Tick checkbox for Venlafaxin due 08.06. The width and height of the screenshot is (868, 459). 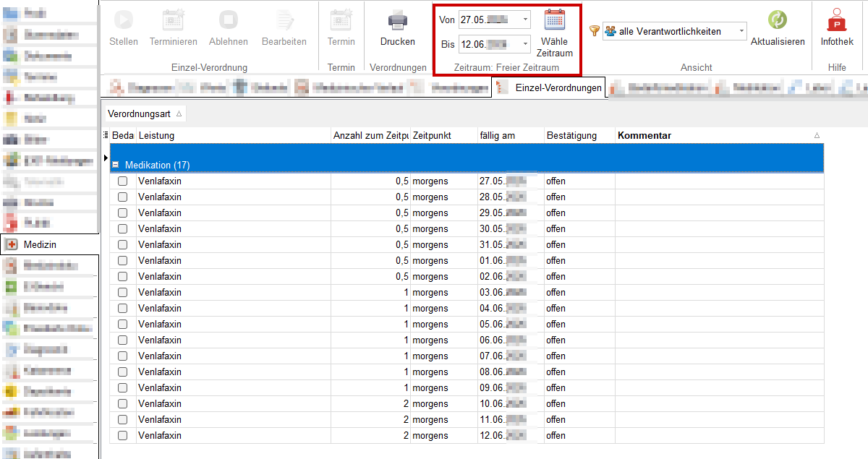122,372
